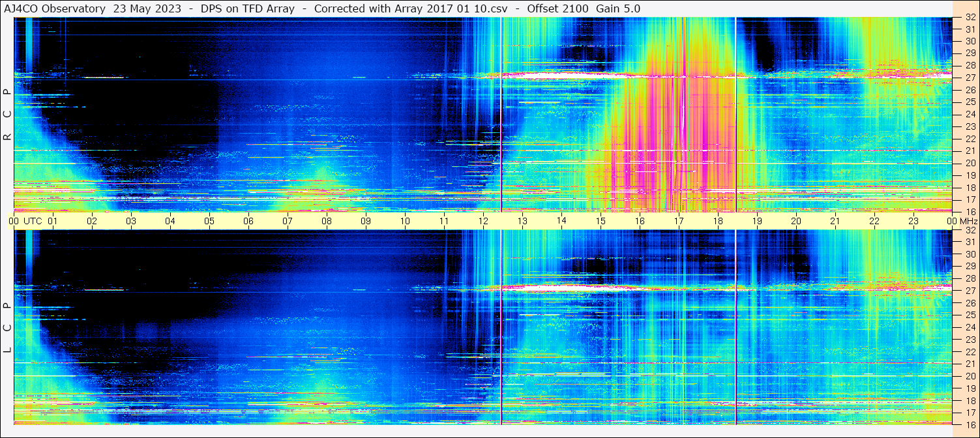The height and width of the screenshot is (438, 980).
Task: Select the 27 MHz label in the upper RCP panel
Action: [x=970, y=78]
